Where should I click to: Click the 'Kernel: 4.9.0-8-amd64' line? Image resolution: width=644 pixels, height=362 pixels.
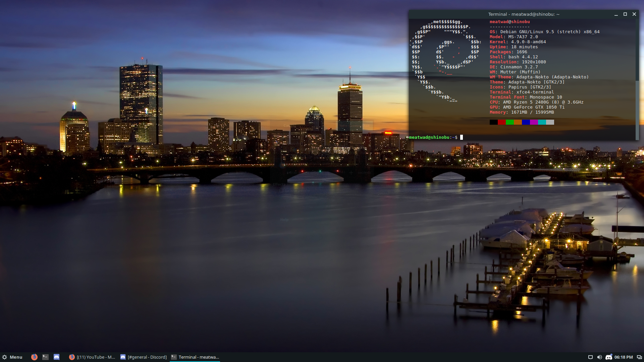click(518, 42)
